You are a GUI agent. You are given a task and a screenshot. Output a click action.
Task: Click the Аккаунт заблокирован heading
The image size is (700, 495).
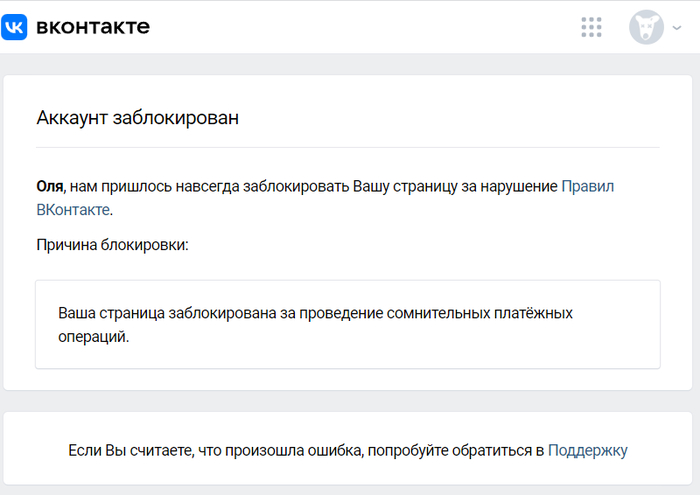137,118
